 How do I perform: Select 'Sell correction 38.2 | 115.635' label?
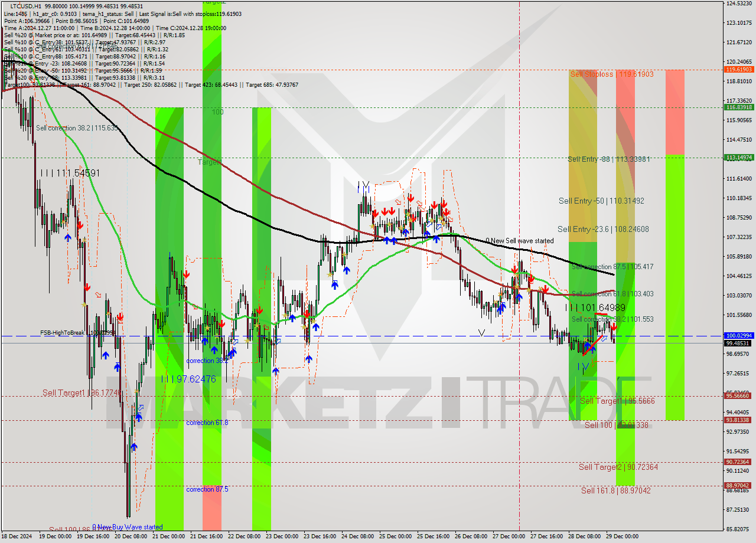(77, 128)
